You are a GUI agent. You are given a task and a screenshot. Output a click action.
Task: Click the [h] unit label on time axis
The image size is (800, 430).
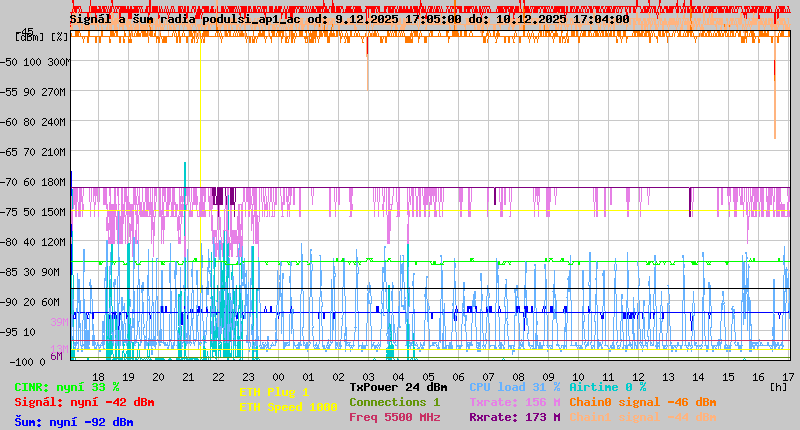pyautogui.click(x=778, y=386)
